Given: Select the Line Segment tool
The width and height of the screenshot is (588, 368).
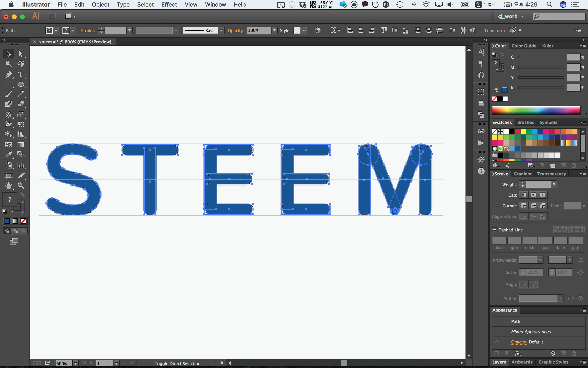Looking at the screenshot, I should (x=9, y=84).
